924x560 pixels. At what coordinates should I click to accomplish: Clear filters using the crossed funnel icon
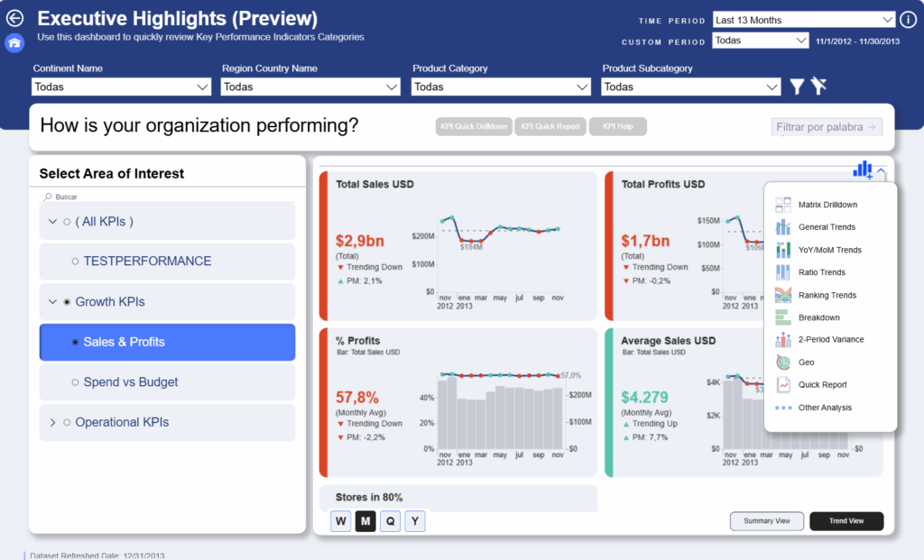coord(818,87)
